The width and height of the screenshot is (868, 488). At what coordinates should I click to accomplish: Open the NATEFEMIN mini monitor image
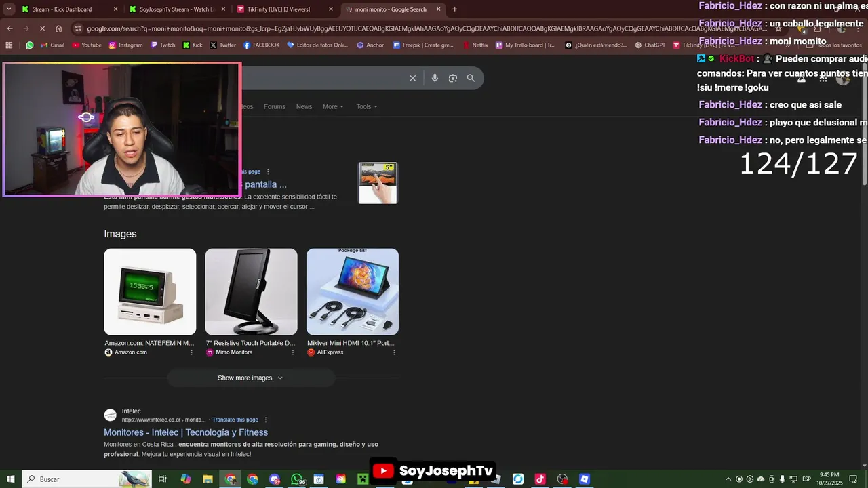point(150,291)
